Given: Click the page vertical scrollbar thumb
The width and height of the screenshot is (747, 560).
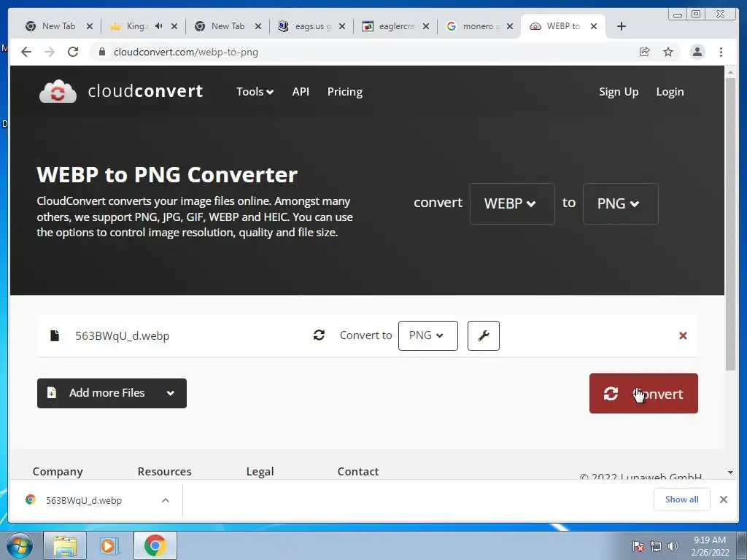Looking at the screenshot, I should 730,224.
